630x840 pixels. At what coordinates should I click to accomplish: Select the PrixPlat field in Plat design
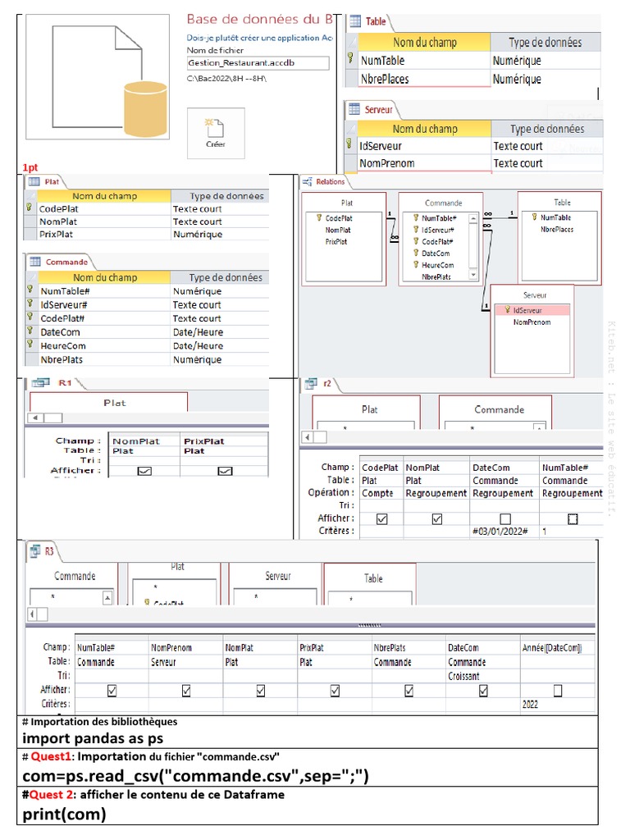104,234
